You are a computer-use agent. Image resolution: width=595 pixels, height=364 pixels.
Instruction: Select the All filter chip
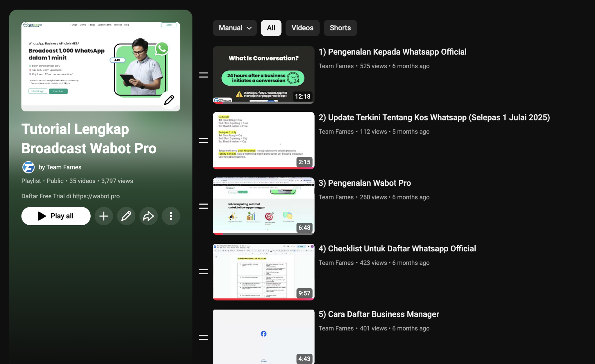point(271,28)
